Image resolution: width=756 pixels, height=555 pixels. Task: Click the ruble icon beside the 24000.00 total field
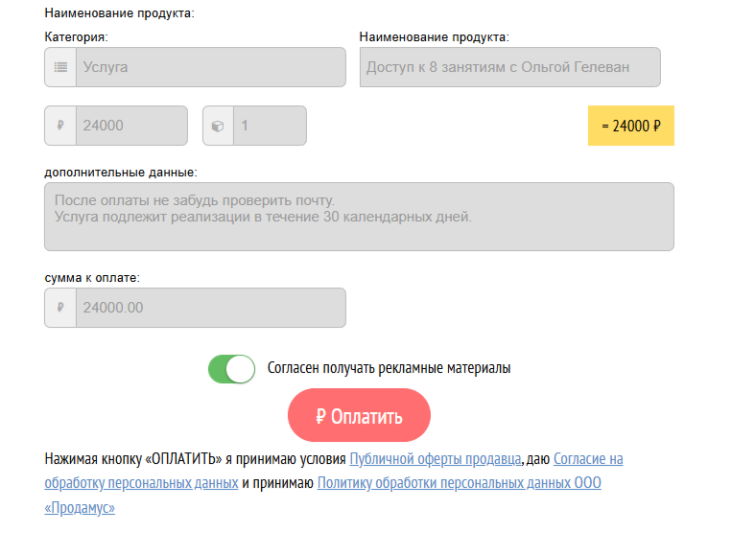(60, 308)
